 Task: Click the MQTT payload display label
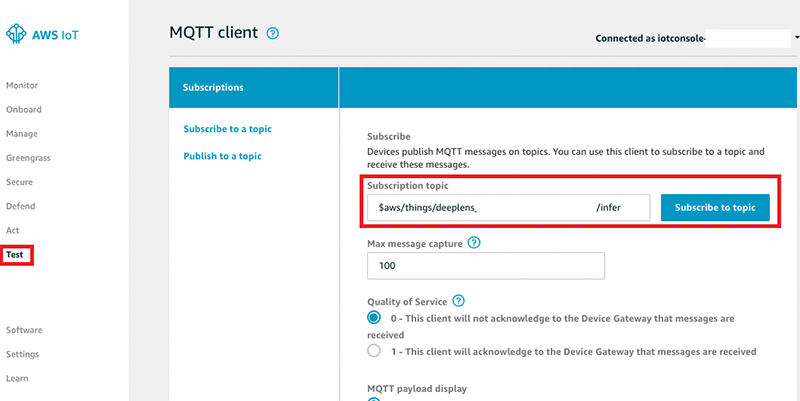[417, 389]
